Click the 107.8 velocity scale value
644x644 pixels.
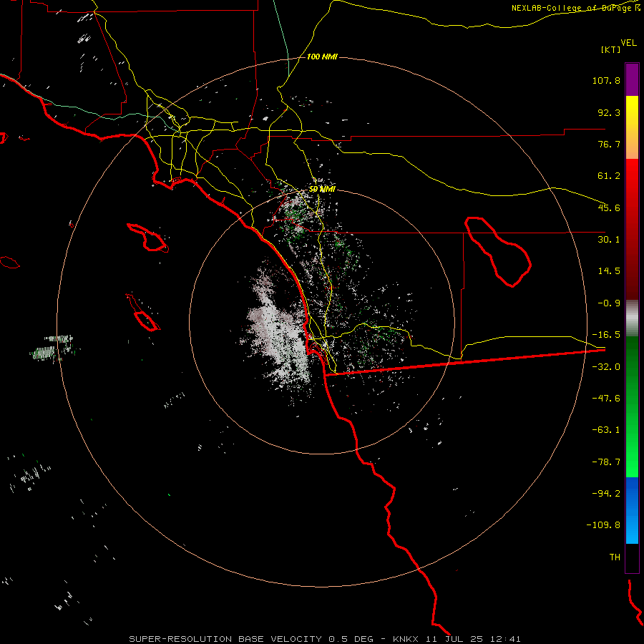pyautogui.click(x=606, y=80)
